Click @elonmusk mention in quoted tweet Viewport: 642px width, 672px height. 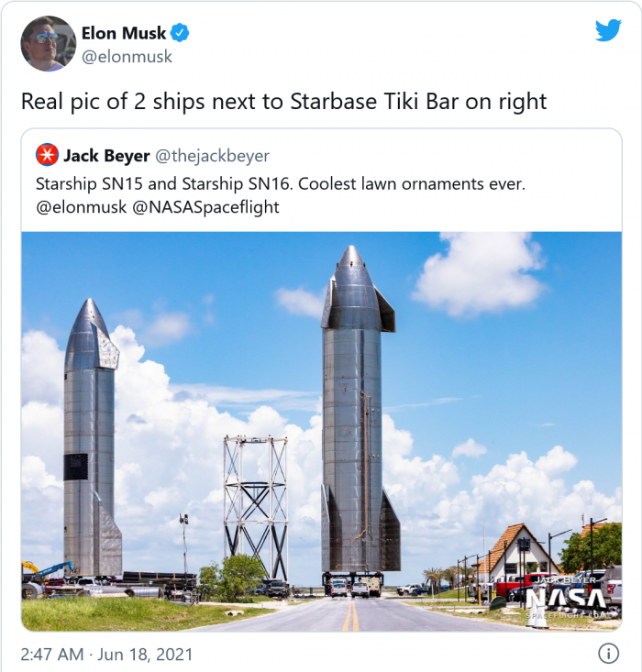[82, 207]
